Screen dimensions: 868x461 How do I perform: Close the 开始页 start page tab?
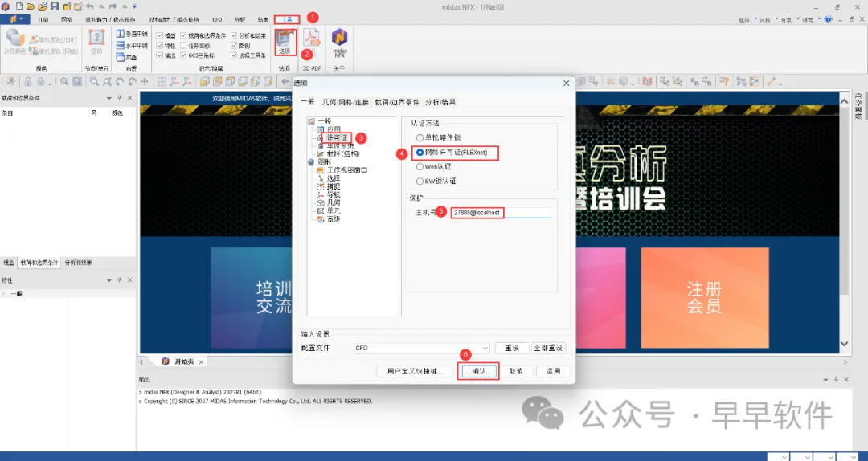click(201, 362)
